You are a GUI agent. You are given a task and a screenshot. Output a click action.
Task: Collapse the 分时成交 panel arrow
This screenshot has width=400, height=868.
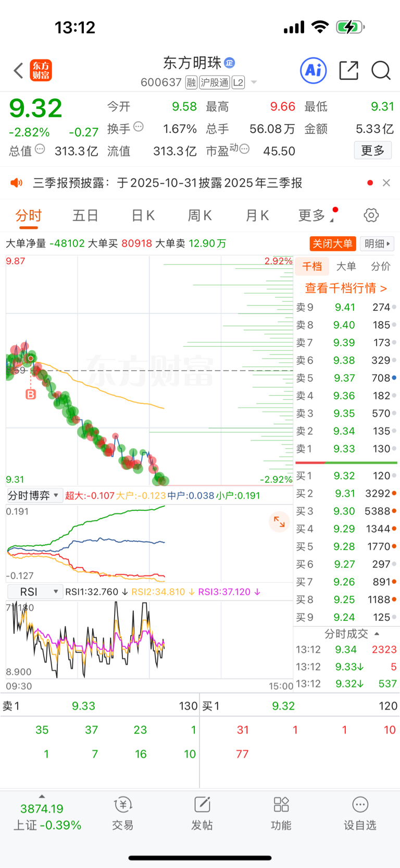[377, 633]
